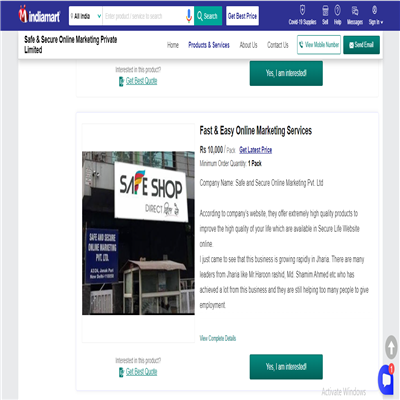Click the IndiaMART logo
Screen dimensions: 400x400
(39, 15)
